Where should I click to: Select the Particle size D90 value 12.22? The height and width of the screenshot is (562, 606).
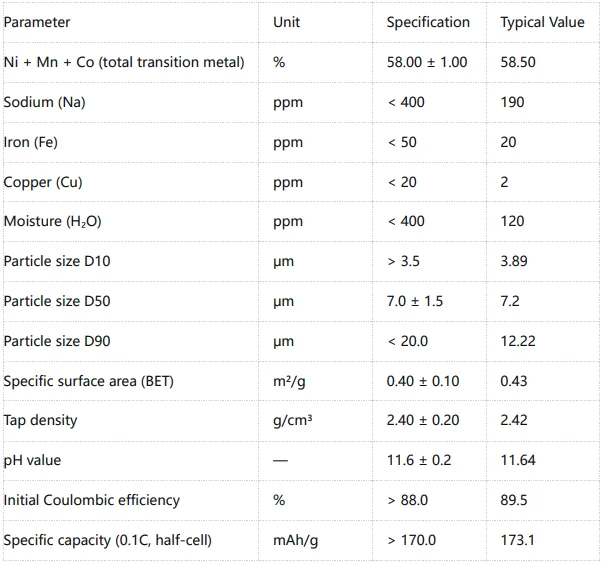(518, 341)
